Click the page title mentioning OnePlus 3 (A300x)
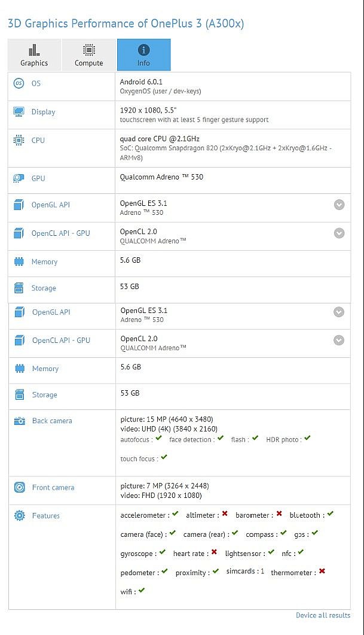The width and height of the screenshot is (364, 635). tap(126, 23)
